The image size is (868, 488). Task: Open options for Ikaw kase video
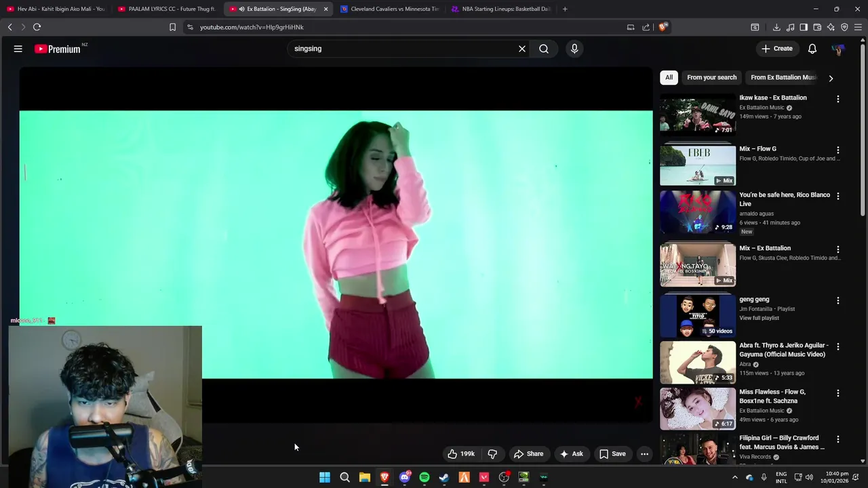click(838, 99)
